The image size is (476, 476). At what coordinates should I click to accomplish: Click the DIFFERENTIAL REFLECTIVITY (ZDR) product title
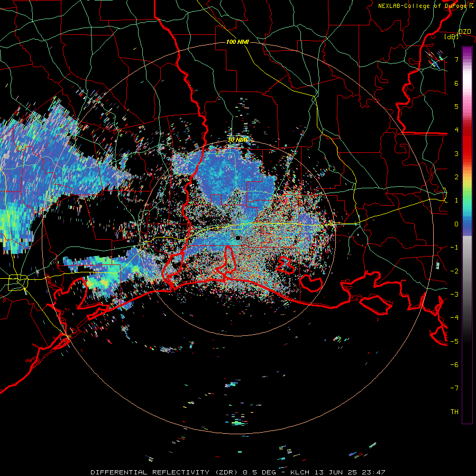point(165,472)
